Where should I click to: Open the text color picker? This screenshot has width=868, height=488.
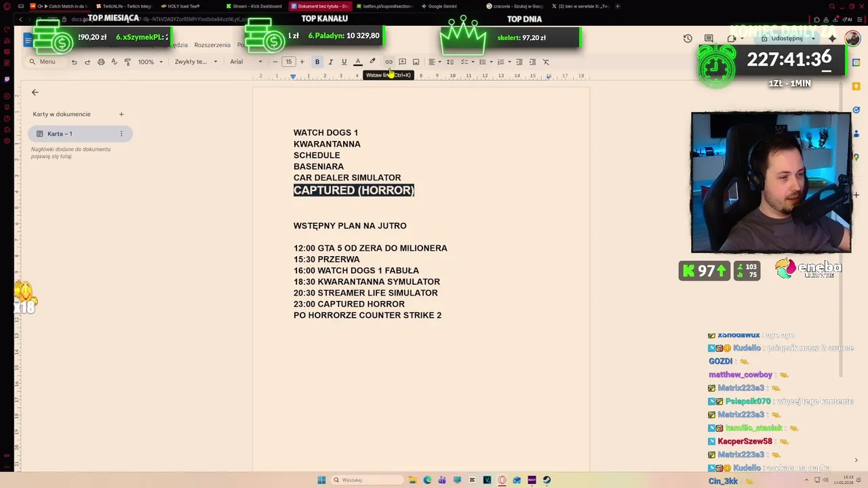(358, 62)
